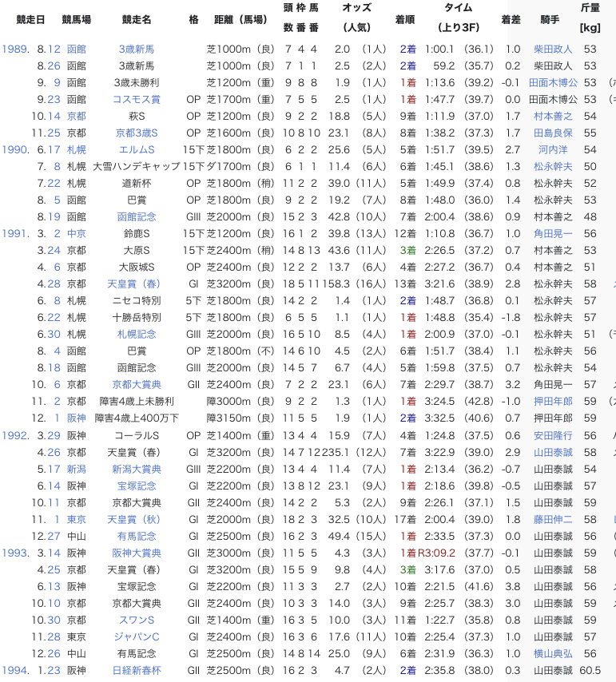Open the blue 京都 link in 10.14 row
616x682 pixels.
click(x=77, y=116)
